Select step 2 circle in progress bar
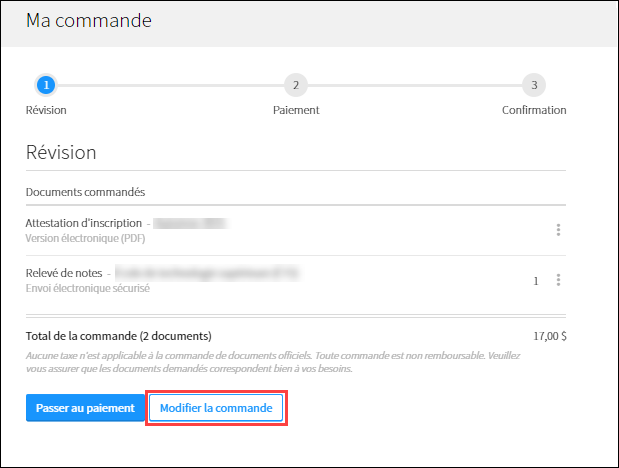The height and width of the screenshot is (468, 619). tap(296, 85)
